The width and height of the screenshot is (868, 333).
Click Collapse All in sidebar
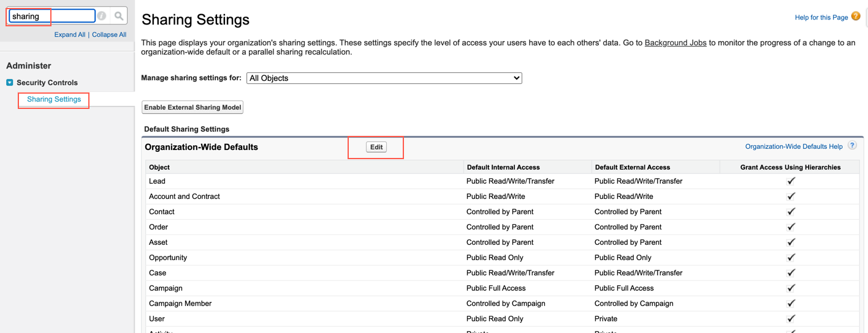pos(109,34)
